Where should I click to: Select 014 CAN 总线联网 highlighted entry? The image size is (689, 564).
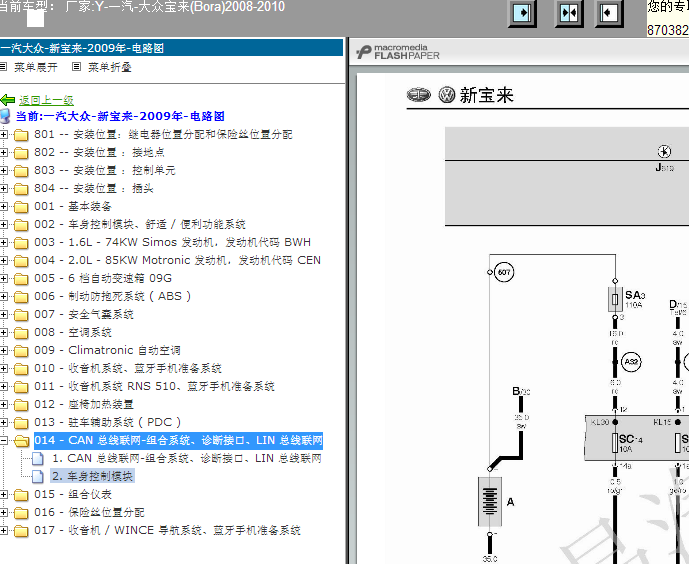tap(178, 441)
